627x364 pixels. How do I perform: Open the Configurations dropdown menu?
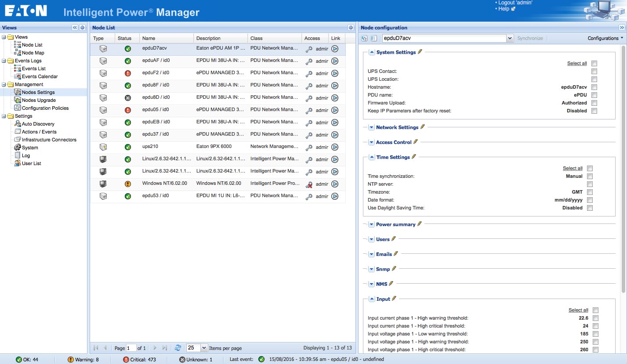click(x=605, y=38)
